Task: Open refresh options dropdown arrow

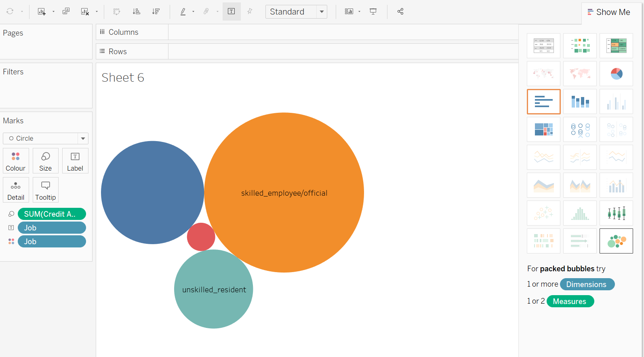Action: pyautogui.click(x=22, y=12)
